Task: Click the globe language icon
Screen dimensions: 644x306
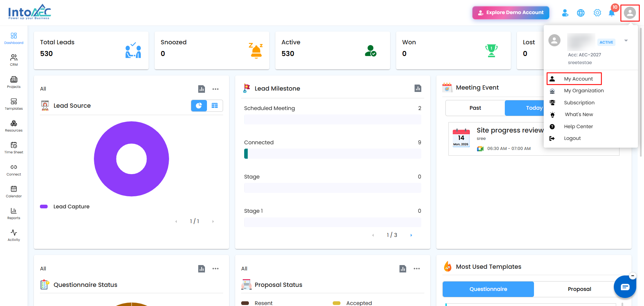Action: click(x=581, y=13)
